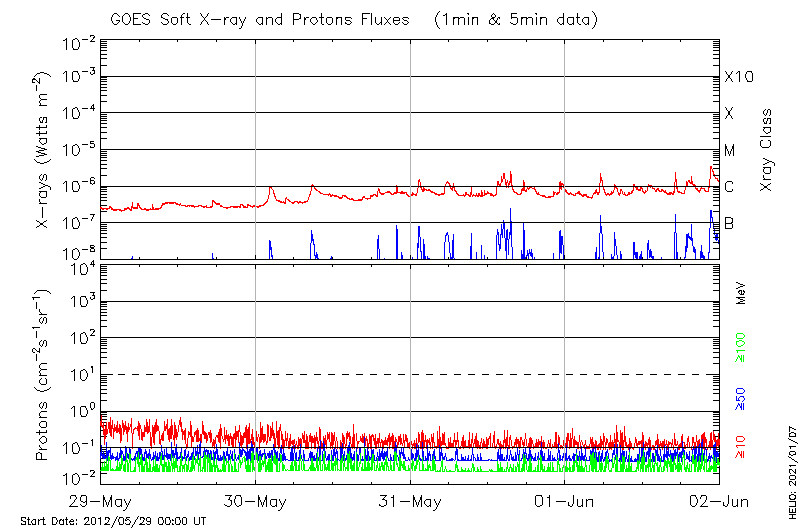The height and width of the screenshot is (530, 800).
Task: Select the 01-Jun date tick label
Action: tap(565, 500)
